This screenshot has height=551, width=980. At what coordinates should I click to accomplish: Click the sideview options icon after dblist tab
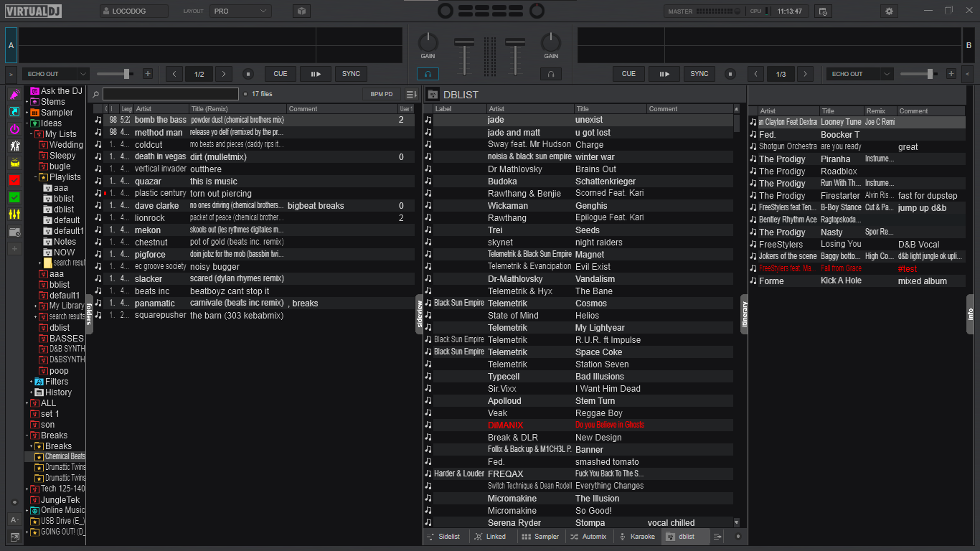[717, 537]
